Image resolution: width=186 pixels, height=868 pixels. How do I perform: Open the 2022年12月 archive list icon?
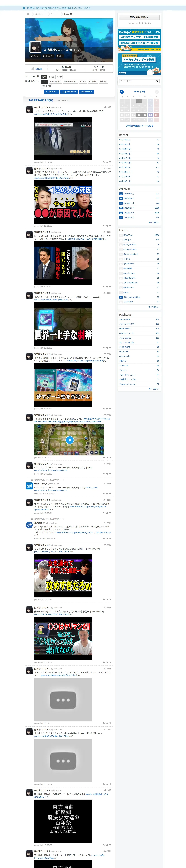[x=121, y=203]
